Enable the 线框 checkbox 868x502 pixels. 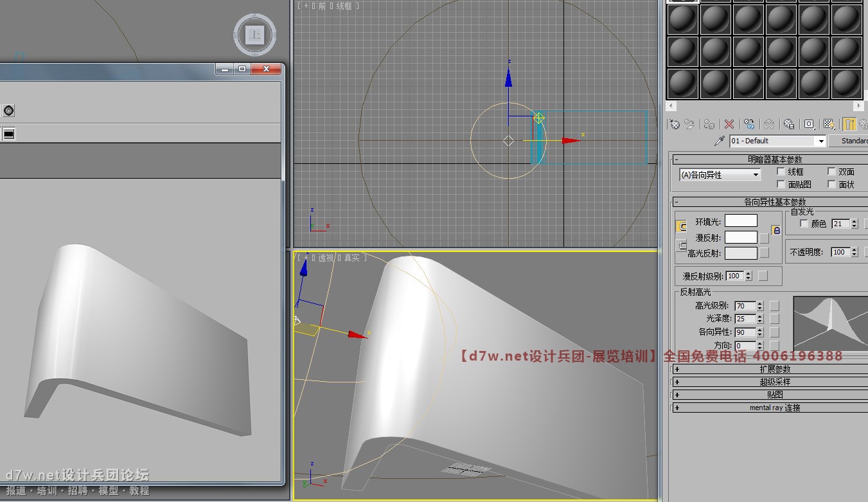pyautogui.click(x=781, y=172)
